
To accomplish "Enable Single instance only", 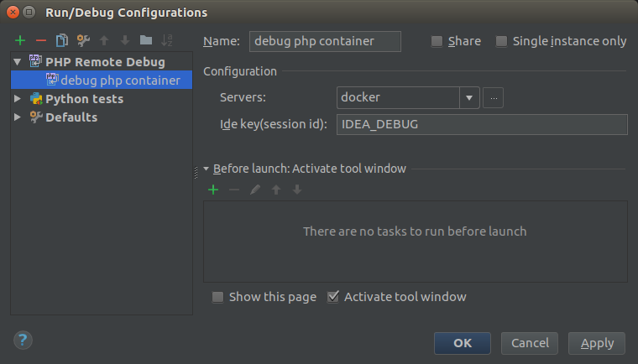I will click(501, 41).
